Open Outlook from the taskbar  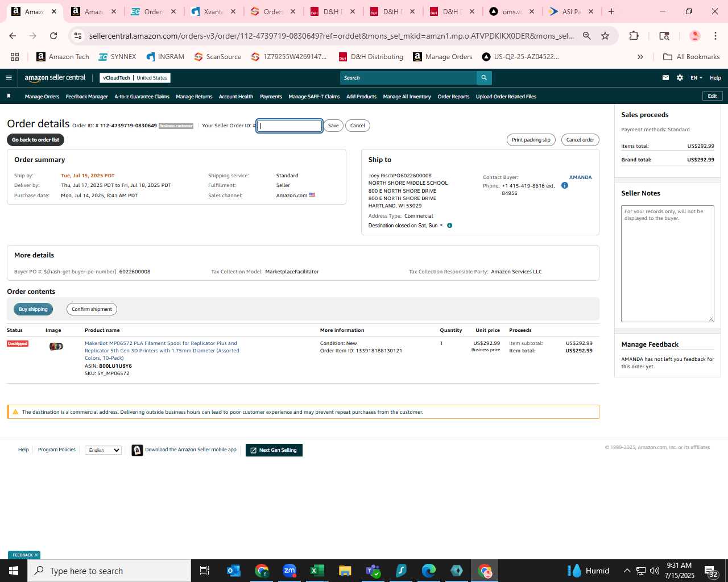point(234,571)
